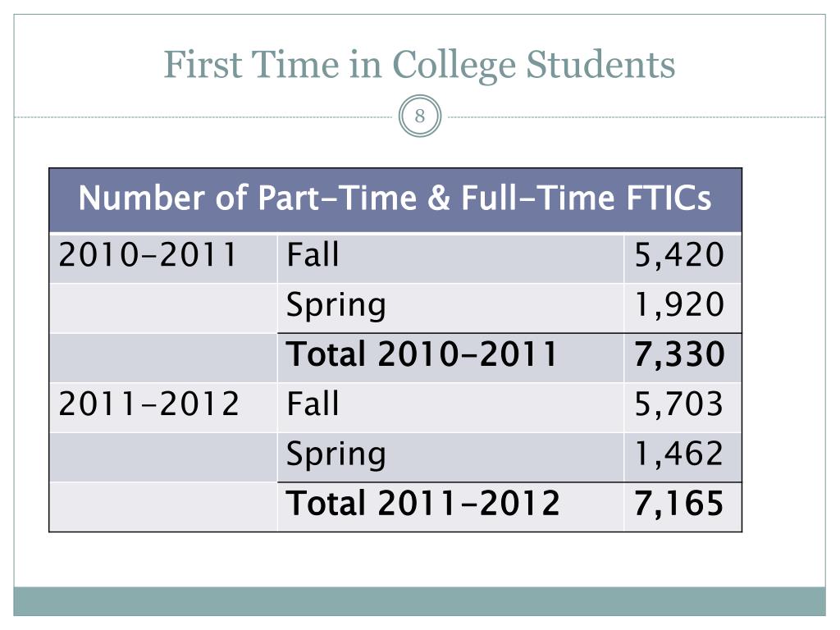
Task: Select the 2011-2012 year cell
Action: (163, 407)
